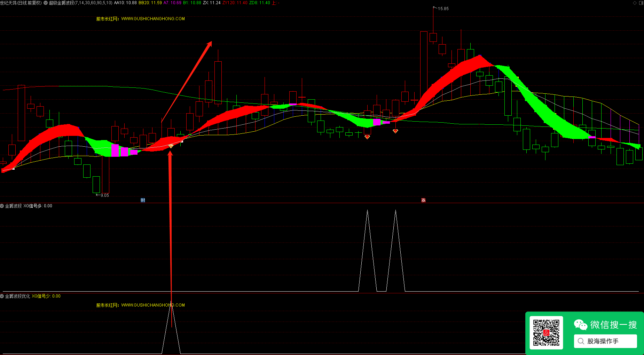Expand the 金爵波段优化 sub-indicator menu
This screenshot has width=644, height=355.
[x=2, y=296]
